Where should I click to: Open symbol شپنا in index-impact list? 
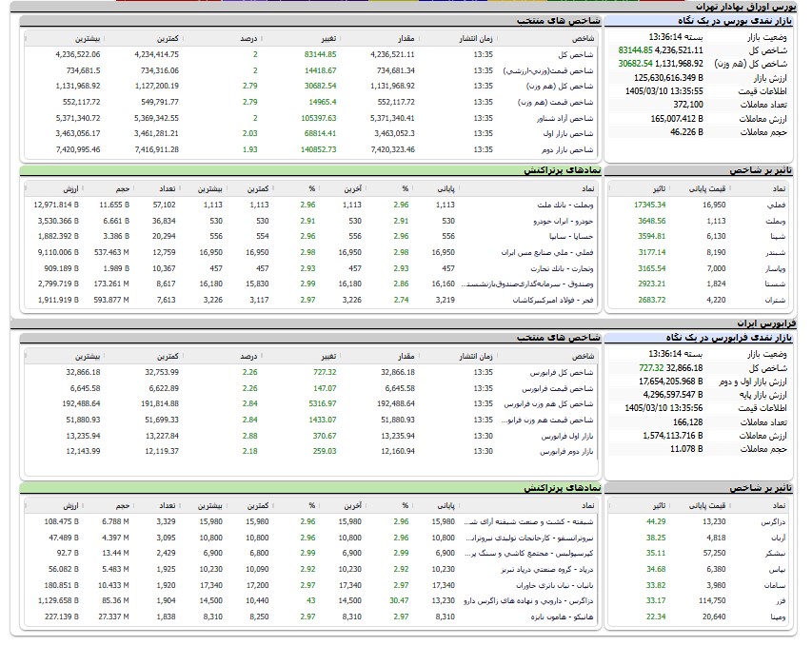point(778,237)
